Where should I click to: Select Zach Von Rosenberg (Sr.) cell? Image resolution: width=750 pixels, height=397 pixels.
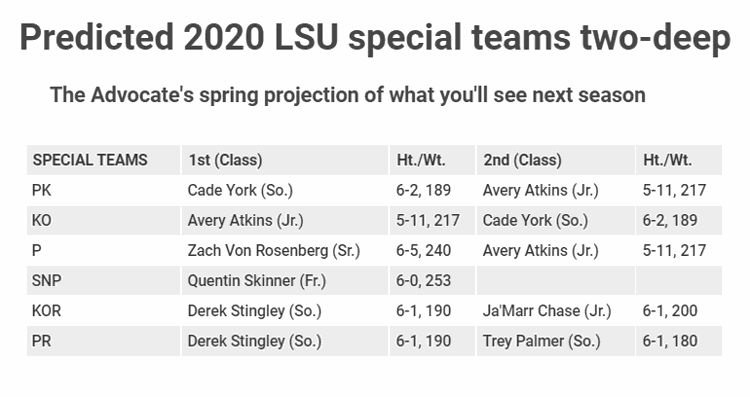274,251
